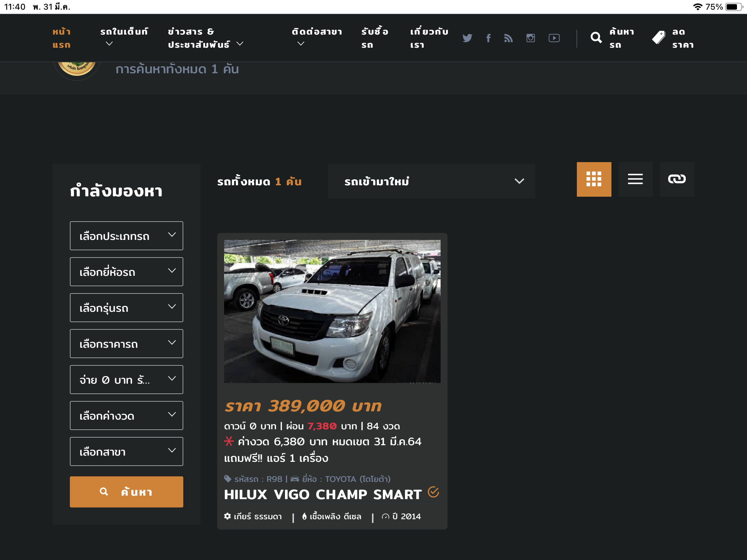Switch to grid view layout
This screenshot has height=560, width=747.
(594, 179)
